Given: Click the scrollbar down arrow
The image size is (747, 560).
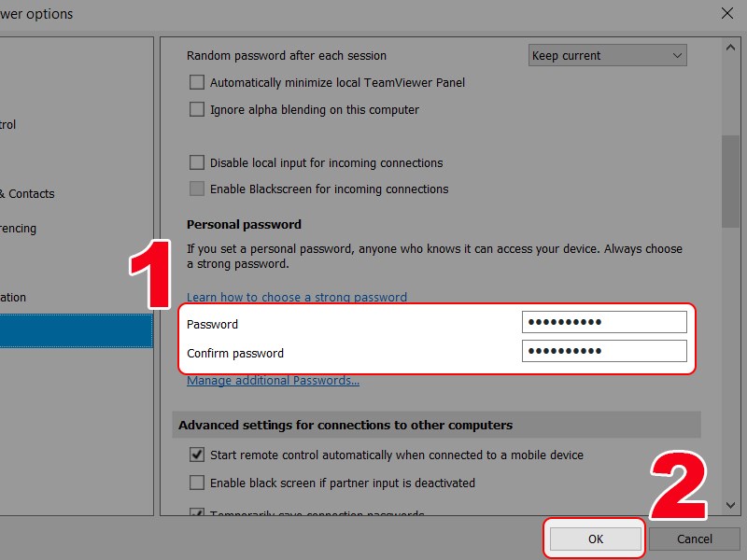Looking at the screenshot, I should click(730, 505).
